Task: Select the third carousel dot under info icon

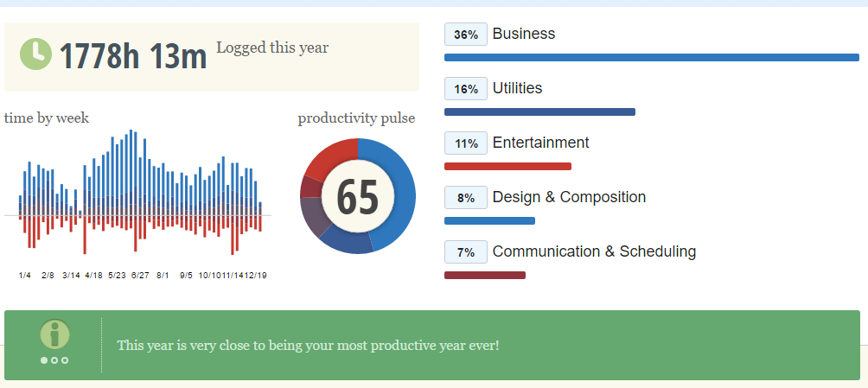Action: [x=64, y=360]
